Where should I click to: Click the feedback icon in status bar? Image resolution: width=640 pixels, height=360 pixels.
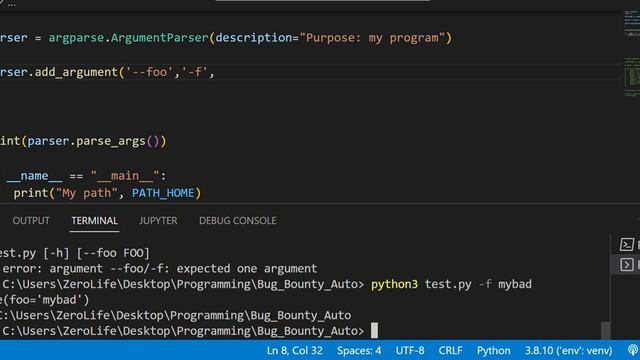633,350
